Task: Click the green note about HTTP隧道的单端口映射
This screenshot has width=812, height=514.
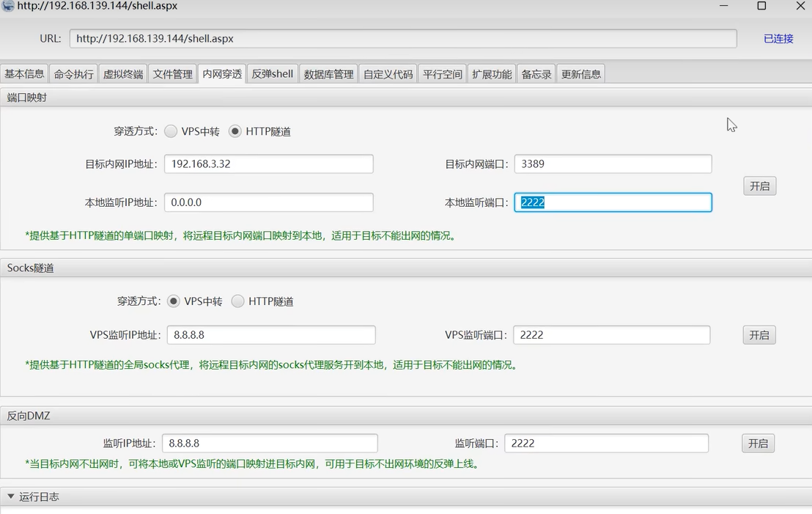Action: tap(241, 236)
